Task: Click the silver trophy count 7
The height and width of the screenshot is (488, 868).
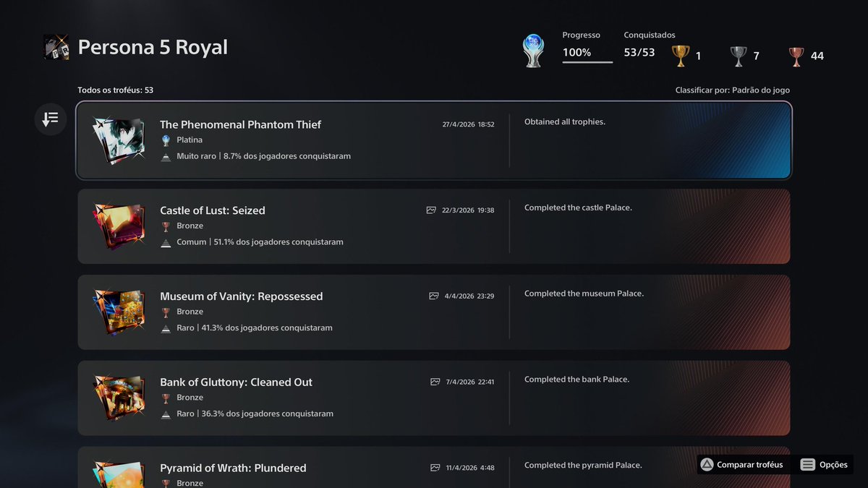Action: pos(756,56)
